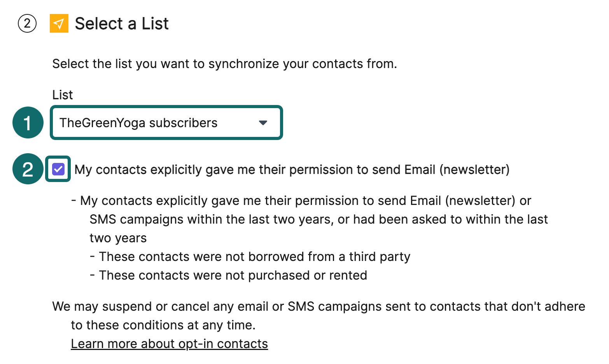This screenshot has height=364, width=609.
Task: Click the short line reading only "two years"
Action: pyautogui.click(x=118, y=238)
